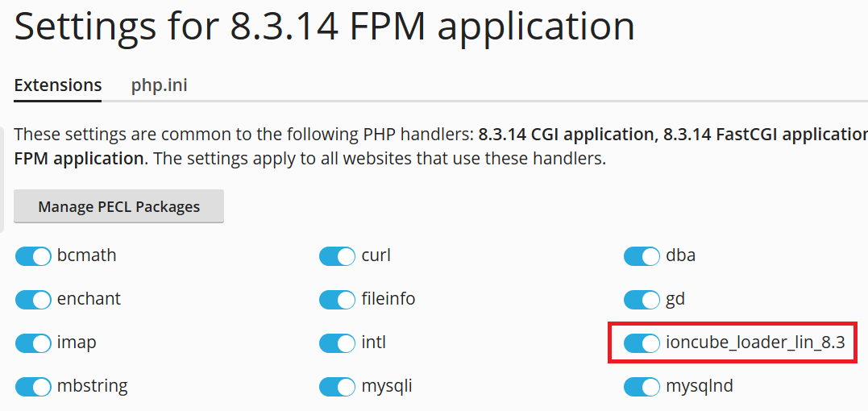868x411 pixels.
Task: Click Manage PECL Packages button
Action: (118, 207)
